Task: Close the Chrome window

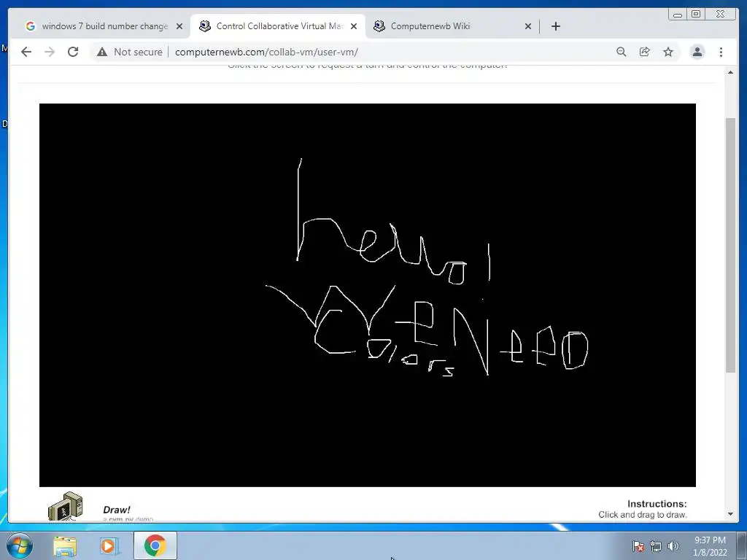Action: (x=721, y=15)
